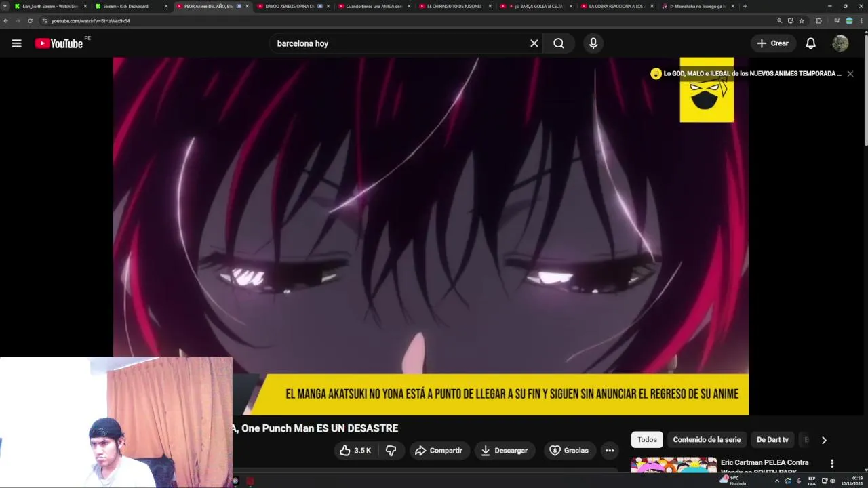Show hidden system tray icons

pyautogui.click(x=777, y=481)
